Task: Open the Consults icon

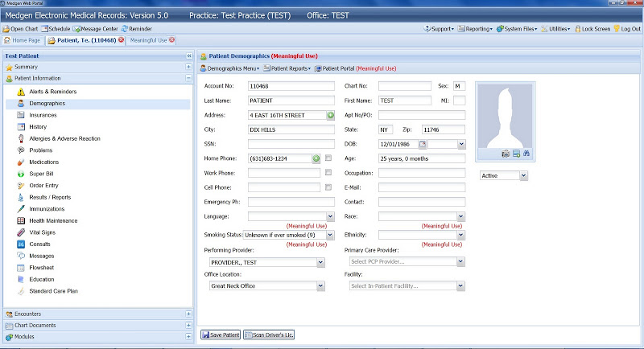Action: click(x=21, y=244)
